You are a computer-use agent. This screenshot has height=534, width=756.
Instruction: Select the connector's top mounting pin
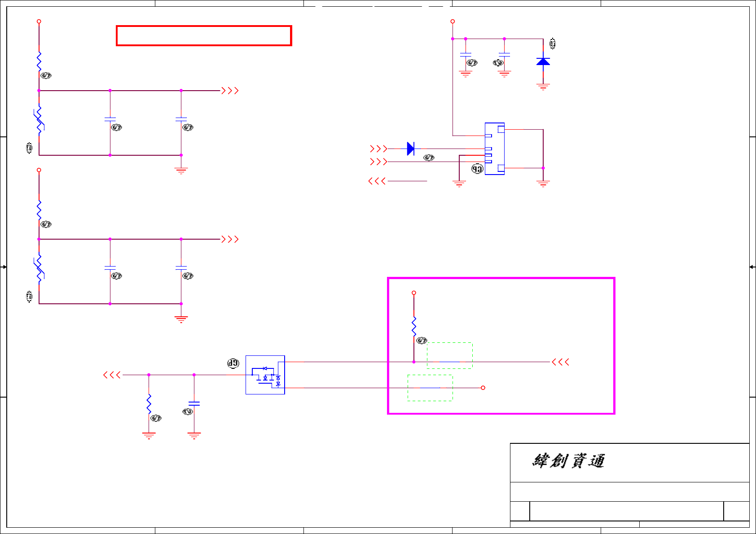click(501, 129)
